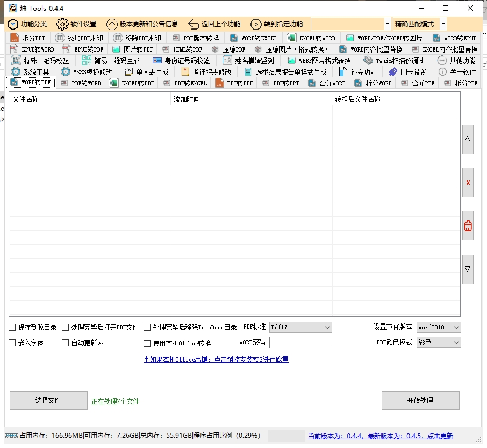Open the EPUB转PDF converter
This screenshot has height=448, width=487.
(x=83, y=49)
